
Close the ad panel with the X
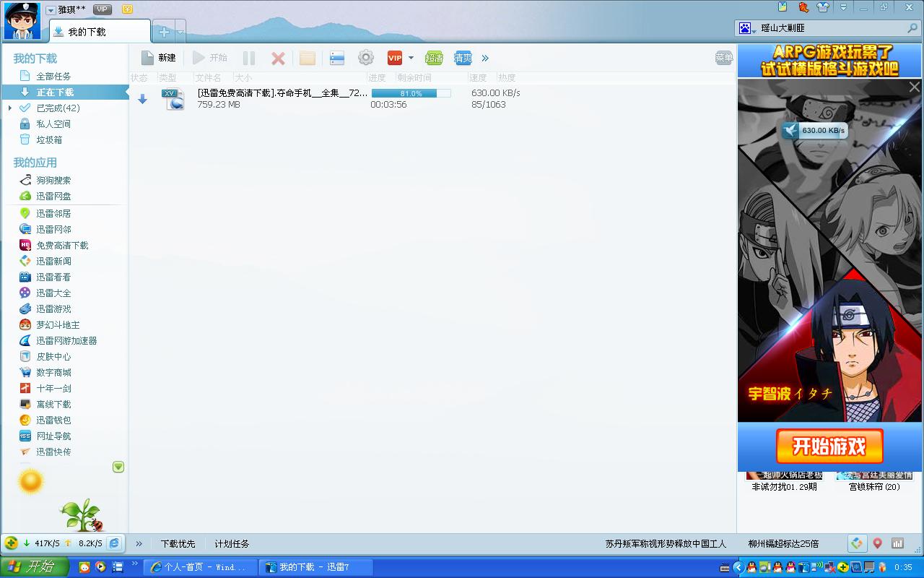click(x=915, y=87)
